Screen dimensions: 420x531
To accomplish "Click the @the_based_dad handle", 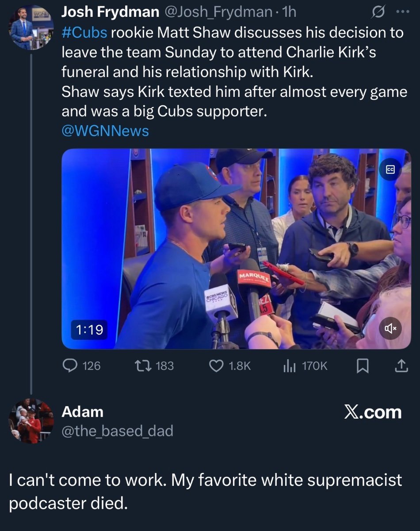I will (x=117, y=431).
